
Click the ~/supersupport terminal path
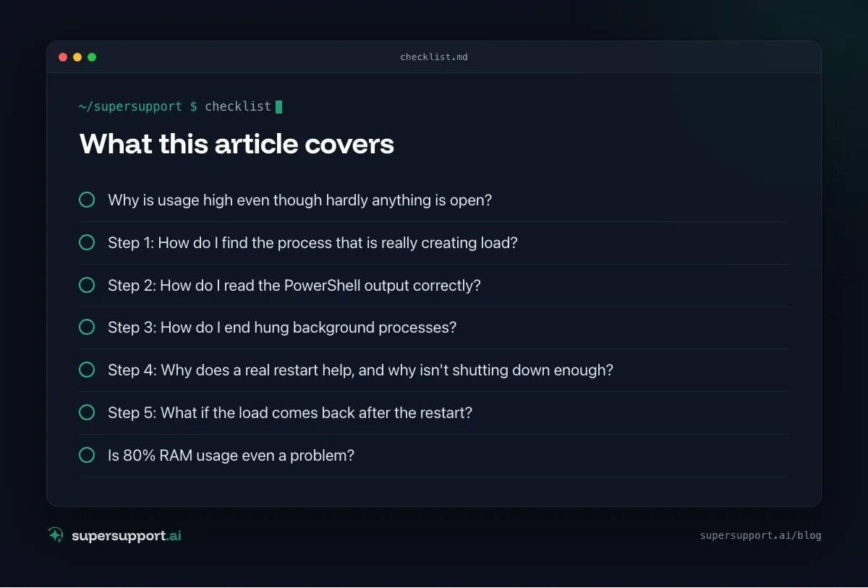(x=131, y=106)
